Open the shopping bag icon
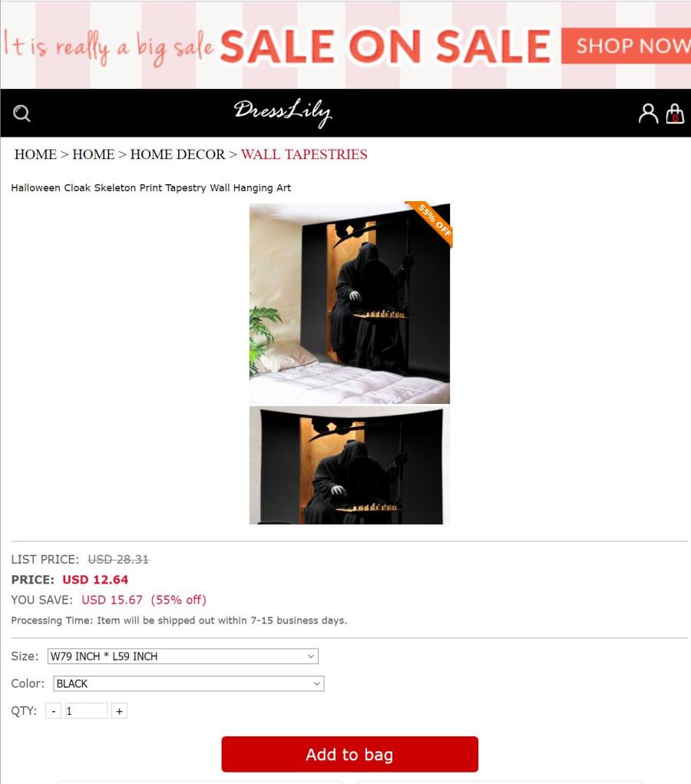691x784 pixels. tap(675, 114)
